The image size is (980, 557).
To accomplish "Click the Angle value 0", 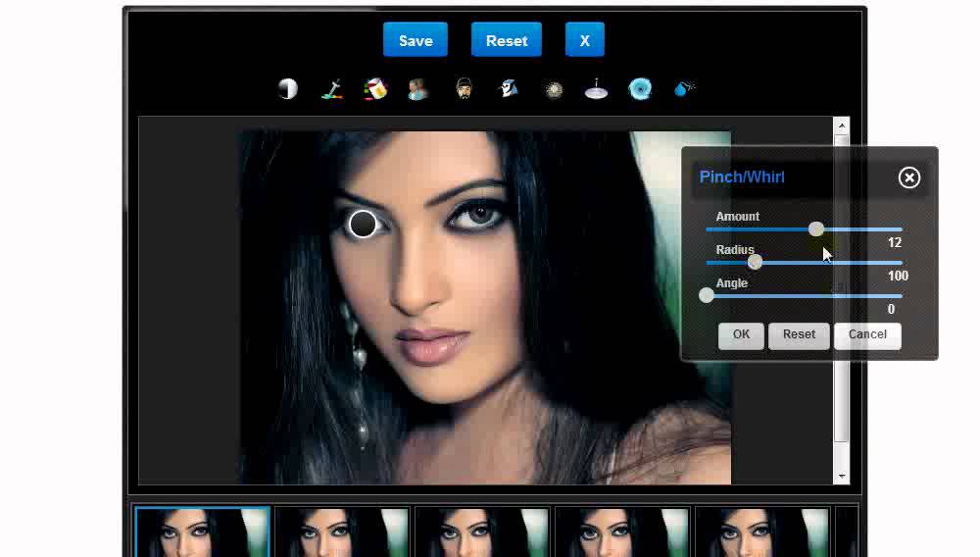I will 891,309.
